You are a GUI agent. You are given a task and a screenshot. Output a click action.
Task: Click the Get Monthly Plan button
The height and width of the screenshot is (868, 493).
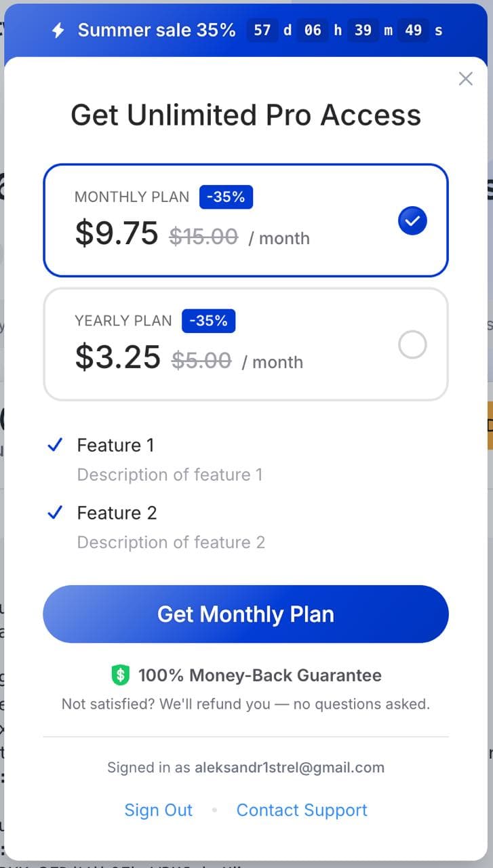(245, 614)
